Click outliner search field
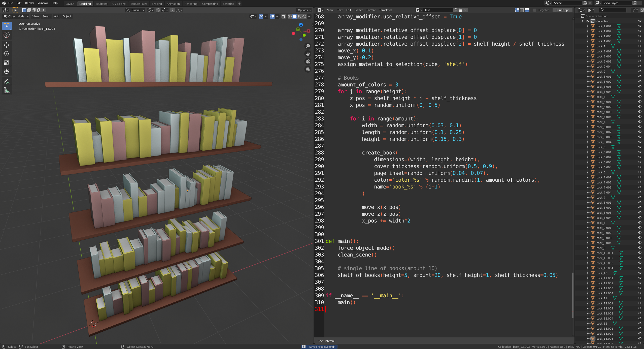This screenshot has width=644, height=349. [613, 10]
